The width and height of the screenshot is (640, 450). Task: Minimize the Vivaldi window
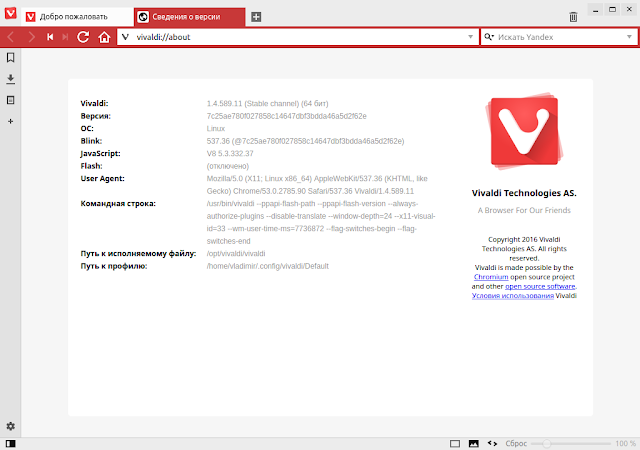pyautogui.click(x=596, y=10)
